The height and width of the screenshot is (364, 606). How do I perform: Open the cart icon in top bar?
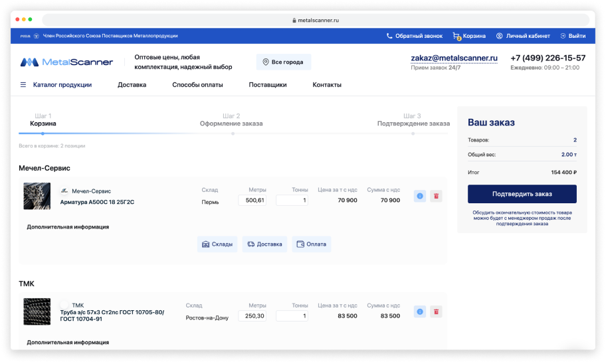[456, 36]
